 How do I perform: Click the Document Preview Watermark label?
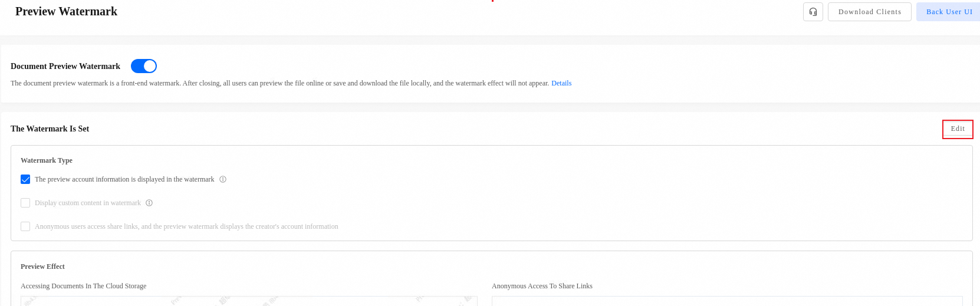[65, 66]
